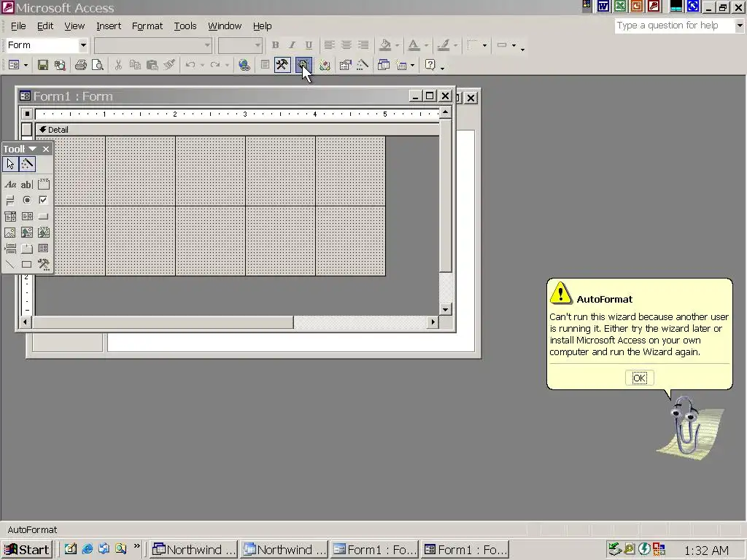Select the Toggle Button tool in the Toolbox
The height and width of the screenshot is (560, 747).
coord(10,201)
